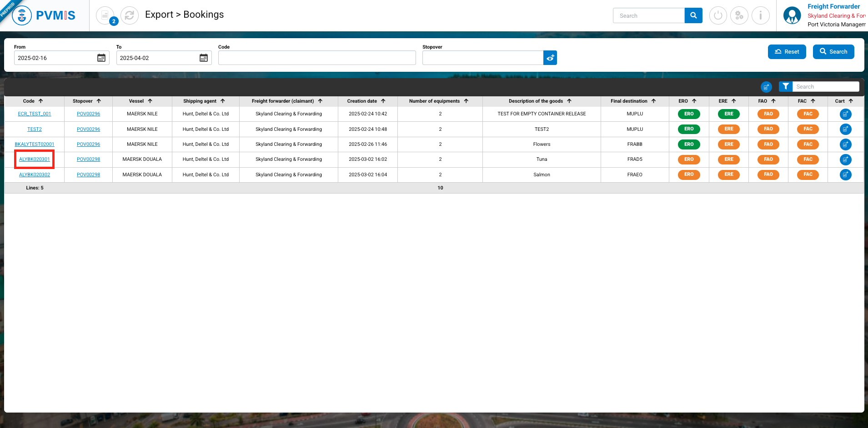Click the stopover lookup eye icon
Viewport: 868px width, 428px height.
point(550,58)
